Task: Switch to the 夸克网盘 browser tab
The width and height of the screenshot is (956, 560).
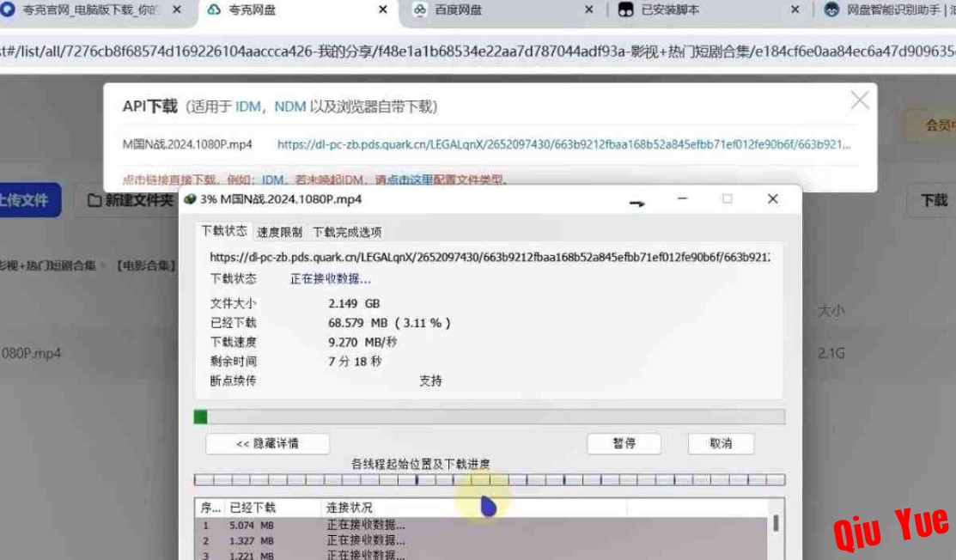Action: 299,10
